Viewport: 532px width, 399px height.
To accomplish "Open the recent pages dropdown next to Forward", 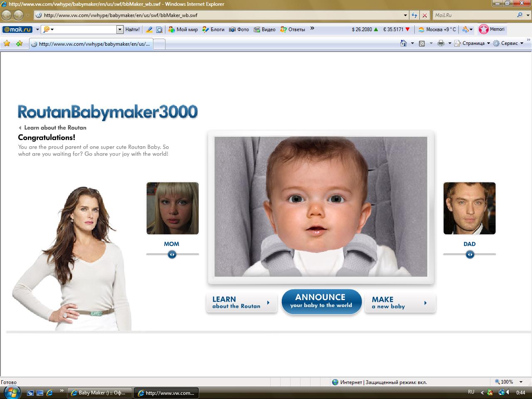I will click(27, 15).
